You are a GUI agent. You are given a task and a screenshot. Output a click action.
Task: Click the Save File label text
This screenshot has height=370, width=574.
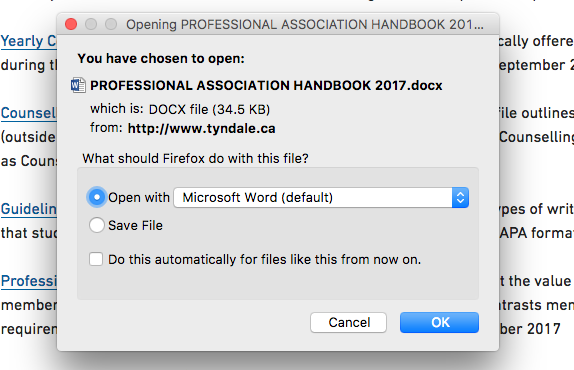(135, 225)
